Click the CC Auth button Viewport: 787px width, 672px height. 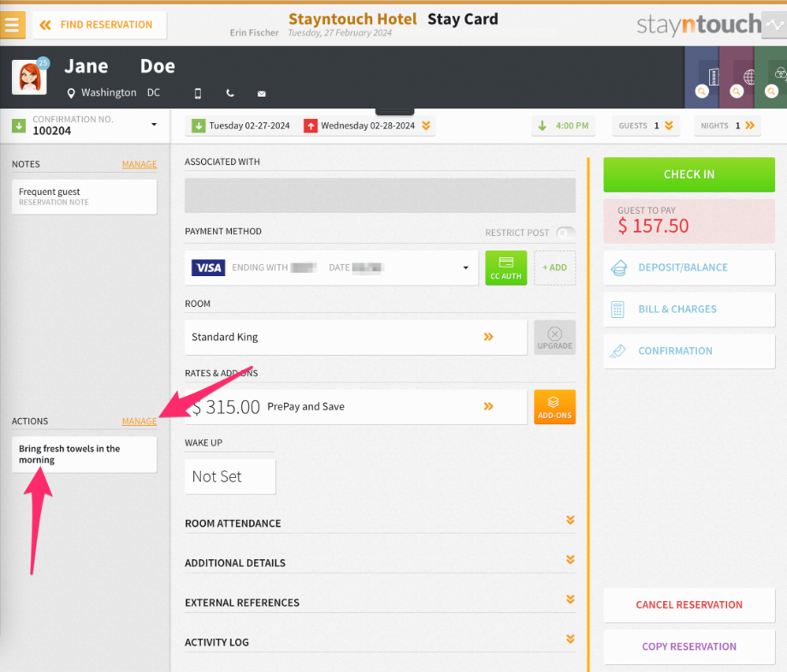tap(506, 268)
